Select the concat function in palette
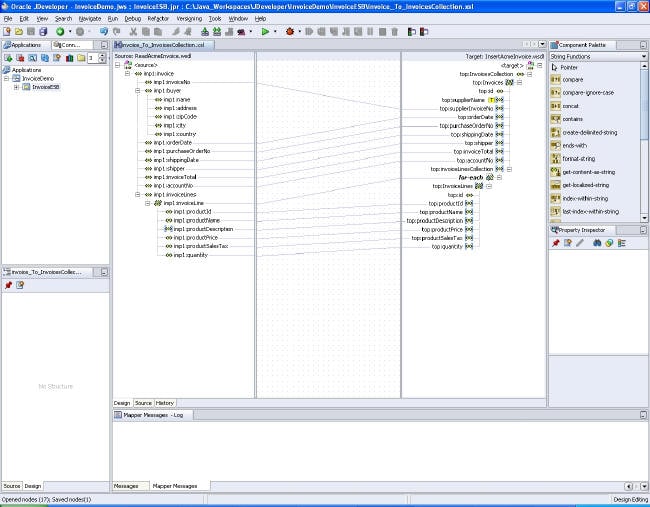Screen dimensions: 650x507 tap(571, 106)
